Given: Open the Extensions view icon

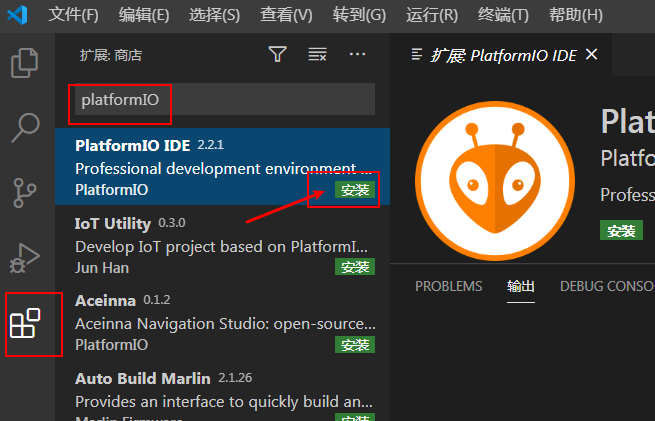Looking at the screenshot, I should pos(25,323).
